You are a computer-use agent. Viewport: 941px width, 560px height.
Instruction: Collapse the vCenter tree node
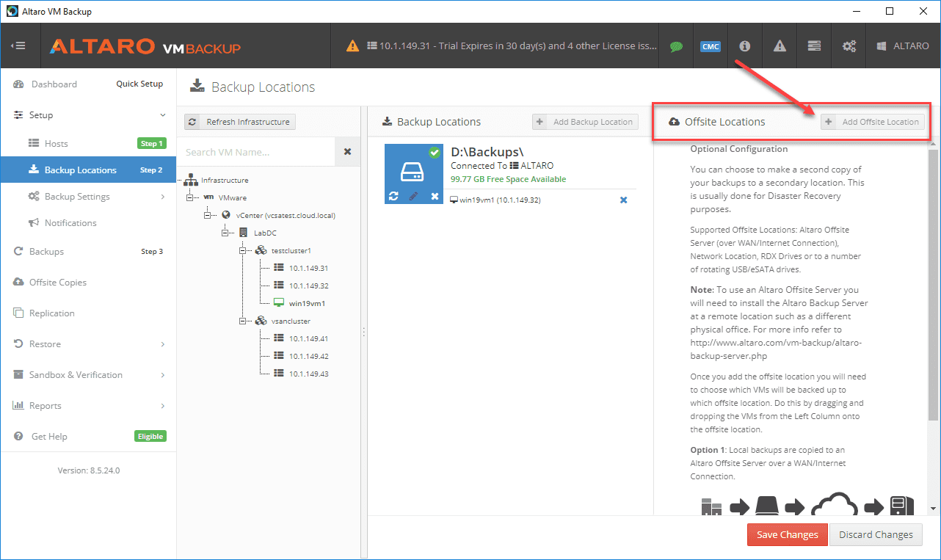pyautogui.click(x=208, y=215)
